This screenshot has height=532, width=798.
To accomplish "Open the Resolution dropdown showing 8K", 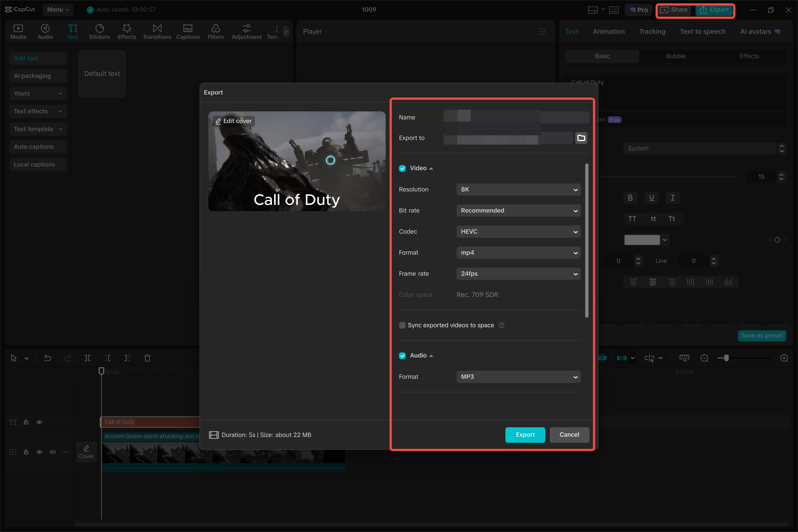I will pyautogui.click(x=518, y=189).
